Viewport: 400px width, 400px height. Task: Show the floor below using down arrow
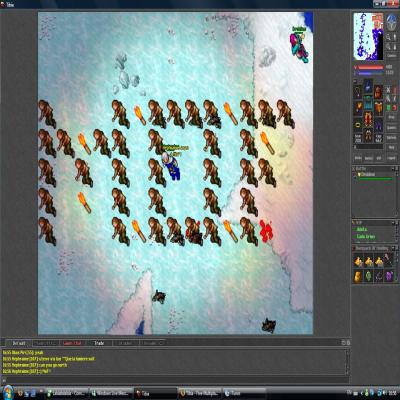395,47
